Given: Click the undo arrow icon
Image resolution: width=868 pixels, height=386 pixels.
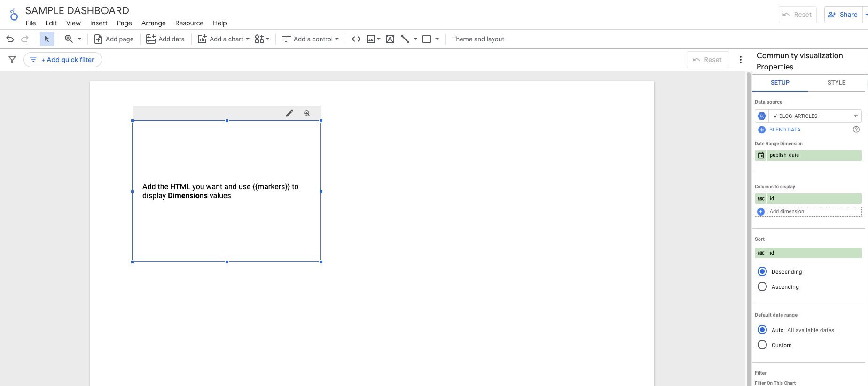Looking at the screenshot, I should coord(10,39).
